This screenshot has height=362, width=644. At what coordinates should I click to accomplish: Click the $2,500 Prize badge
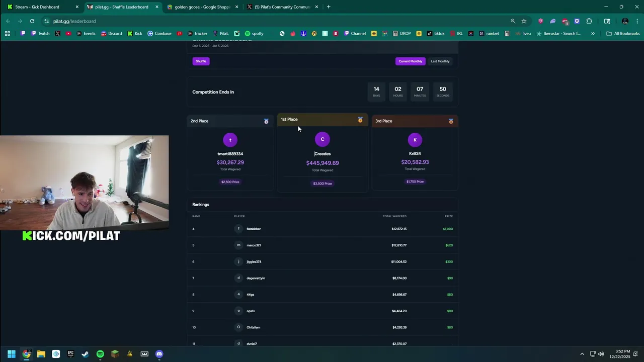230,182
